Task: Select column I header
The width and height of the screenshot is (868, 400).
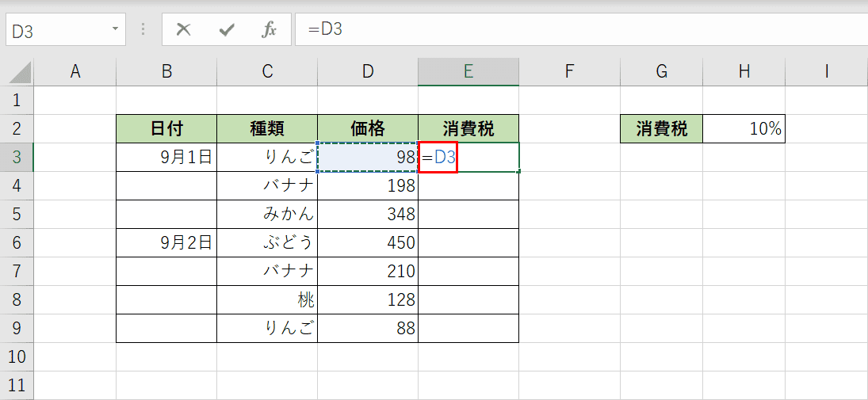Action: (x=827, y=72)
